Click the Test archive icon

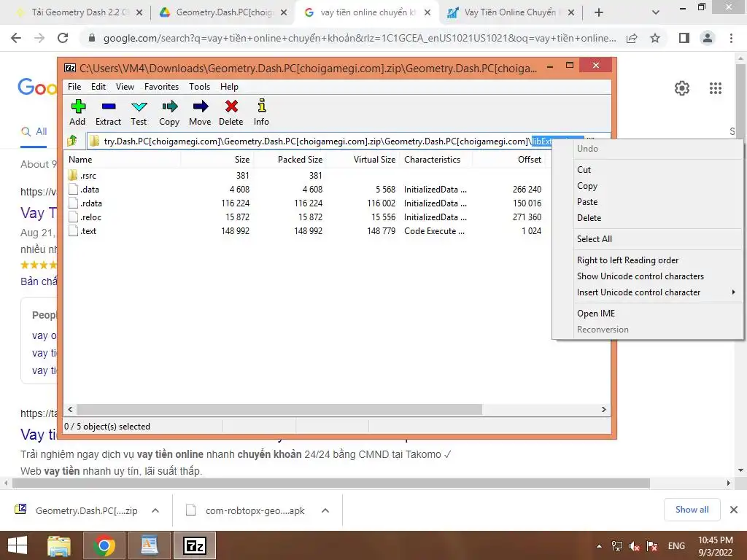pyautogui.click(x=139, y=106)
